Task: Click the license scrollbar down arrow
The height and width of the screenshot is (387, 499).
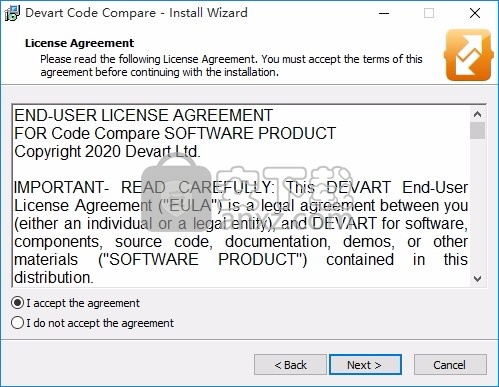Action: click(x=477, y=278)
